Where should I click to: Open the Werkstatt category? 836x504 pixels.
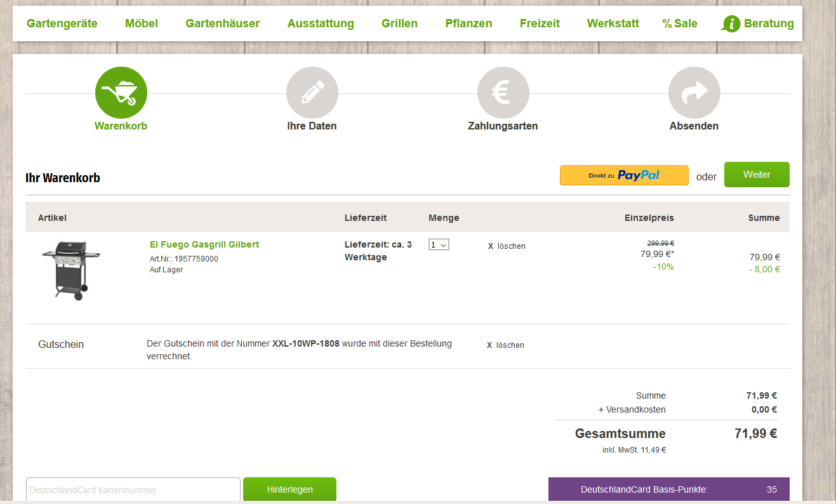click(x=613, y=23)
